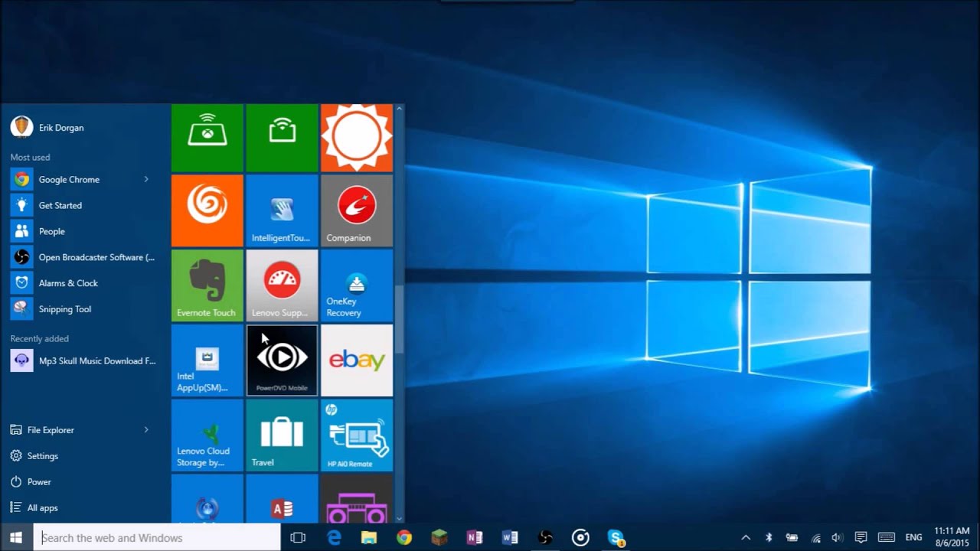This screenshot has width=980, height=551.
Task: Open Mp3 Skull Music Download recently added app
Action: click(83, 360)
